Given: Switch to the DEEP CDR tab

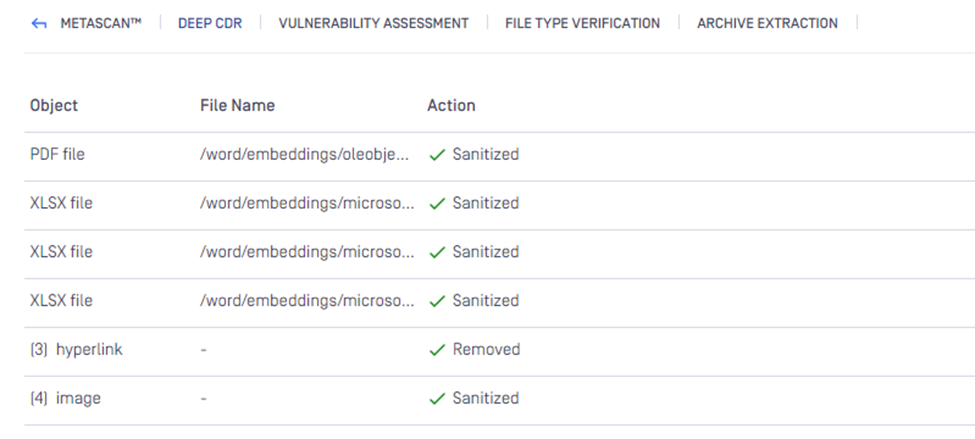Looking at the screenshot, I should tap(210, 24).
